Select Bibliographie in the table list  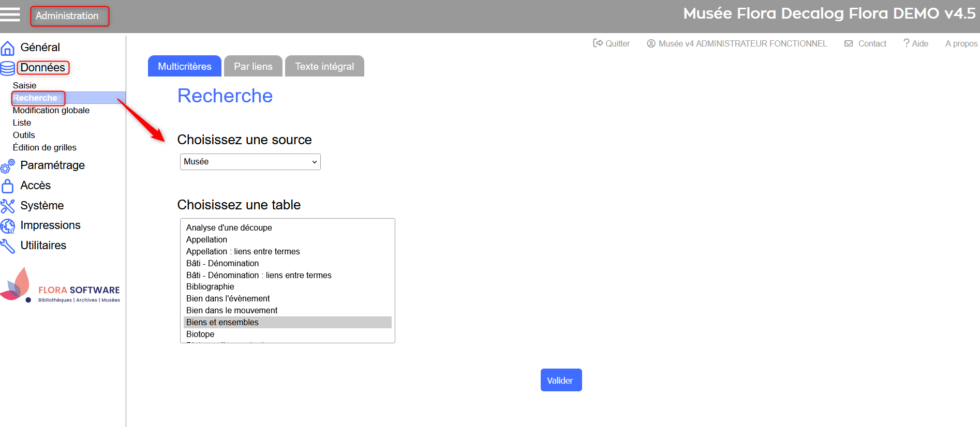click(210, 287)
